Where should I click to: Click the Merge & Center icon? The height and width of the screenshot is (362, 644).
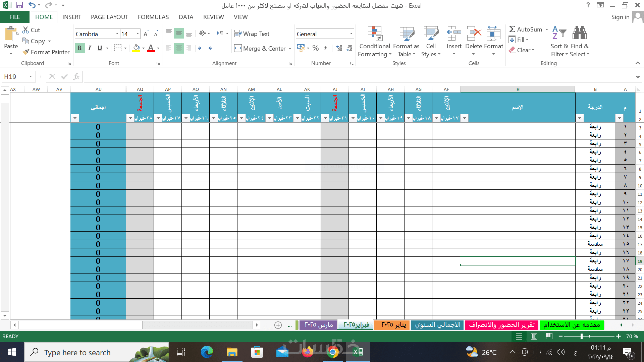(x=238, y=48)
